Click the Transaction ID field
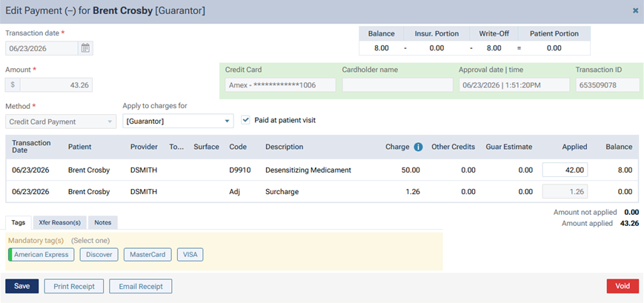Screen dimensions: 644x303 click(608, 85)
